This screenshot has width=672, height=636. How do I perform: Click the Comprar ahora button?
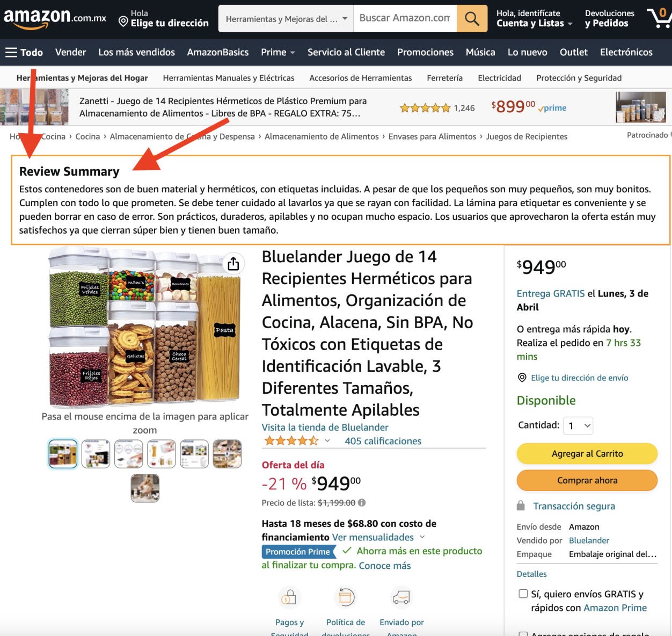587,480
